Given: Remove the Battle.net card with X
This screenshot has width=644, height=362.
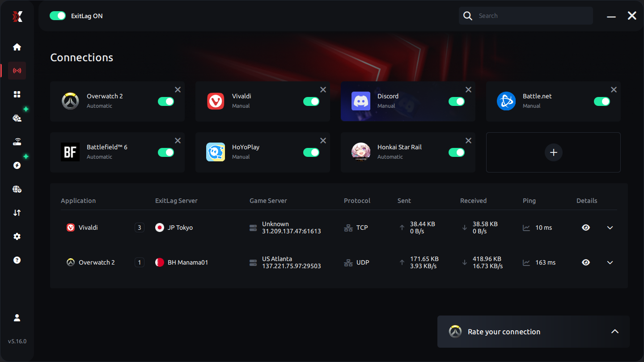Looking at the screenshot, I should (614, 90).
